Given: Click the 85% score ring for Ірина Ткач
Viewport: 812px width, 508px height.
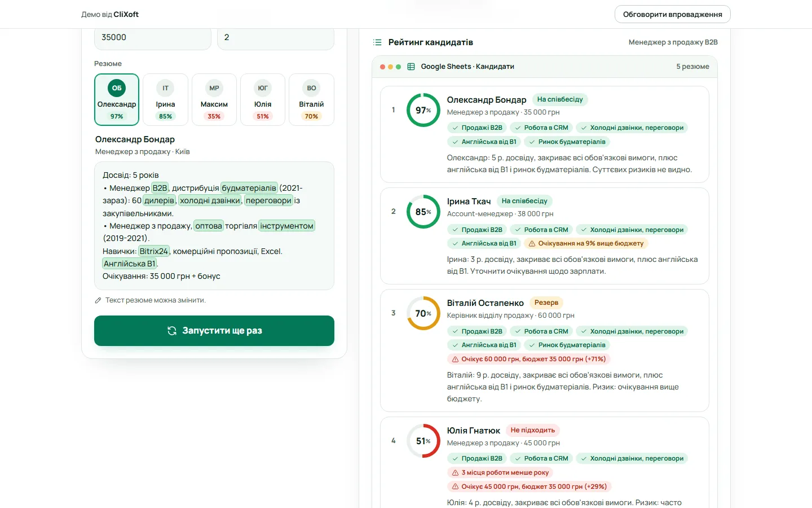Looking at the screenshot, I should pyautogui.click(x=423, y=212).
